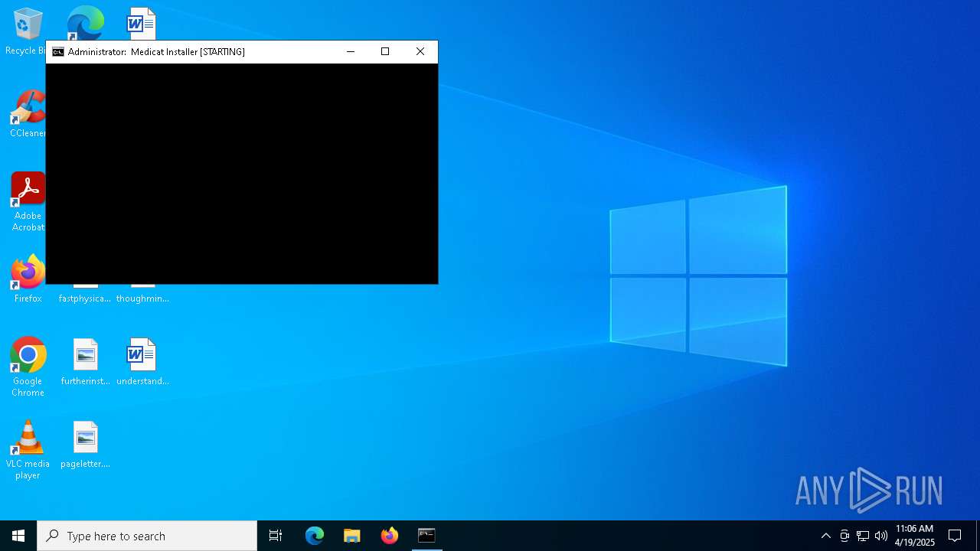Select the Microsoft Edge desktop shortcut
This screenshot has width=980, height=551.
pyautogui.click(x=85, y=23)
